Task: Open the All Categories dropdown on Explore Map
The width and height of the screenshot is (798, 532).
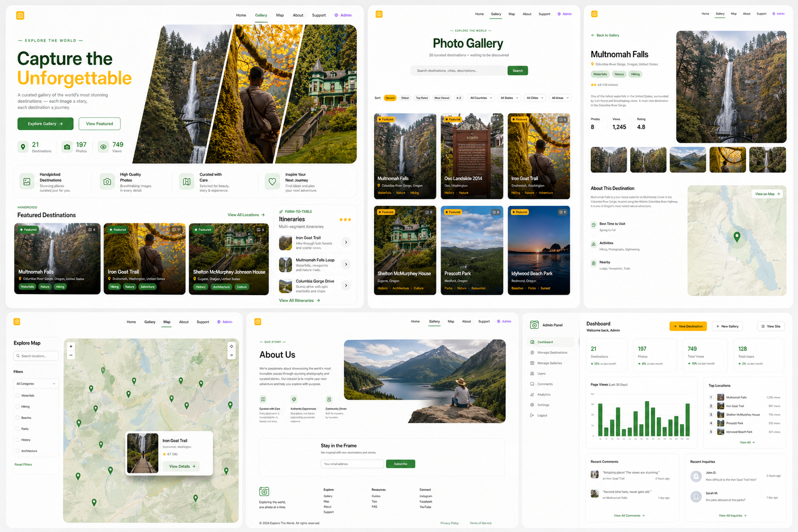Action: 36,384
